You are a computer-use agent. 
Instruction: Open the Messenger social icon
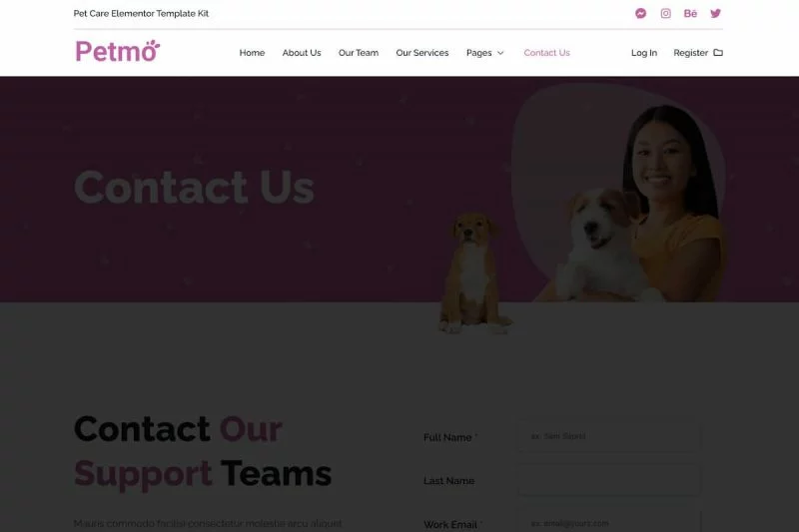pos(640,13)
